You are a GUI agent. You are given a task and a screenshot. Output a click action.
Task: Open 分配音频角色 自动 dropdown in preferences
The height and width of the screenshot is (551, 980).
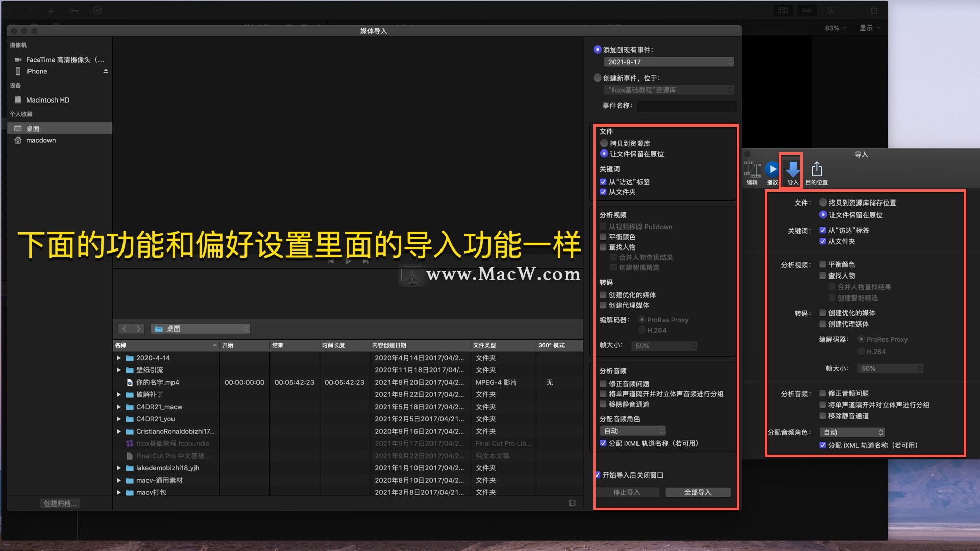[851, 432]
